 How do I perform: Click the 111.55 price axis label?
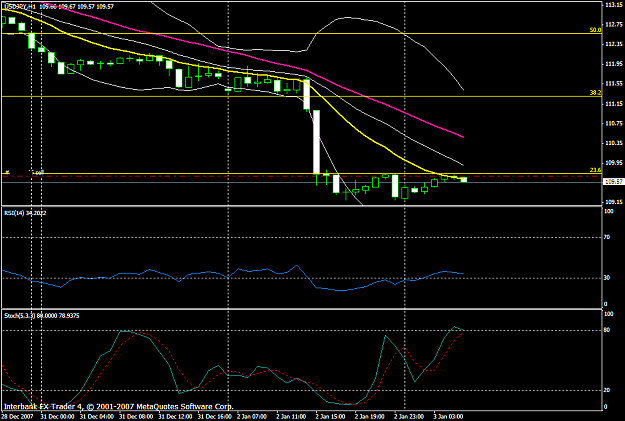[613, 84]
